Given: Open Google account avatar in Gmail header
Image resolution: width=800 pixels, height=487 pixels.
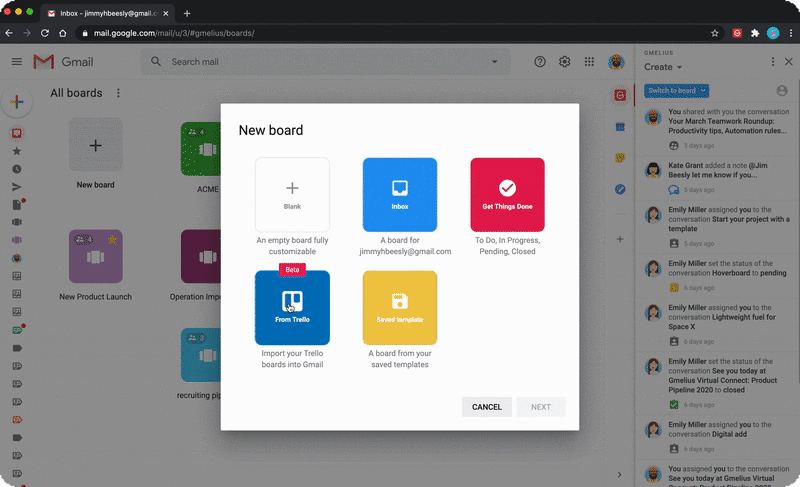Looking at the screenshot, I should 616,62.
